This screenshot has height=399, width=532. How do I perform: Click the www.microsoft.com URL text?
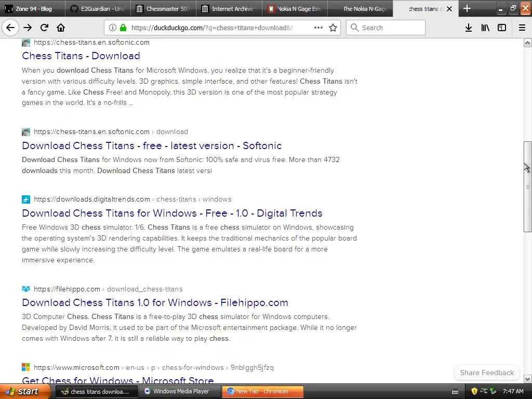[77, 367]
